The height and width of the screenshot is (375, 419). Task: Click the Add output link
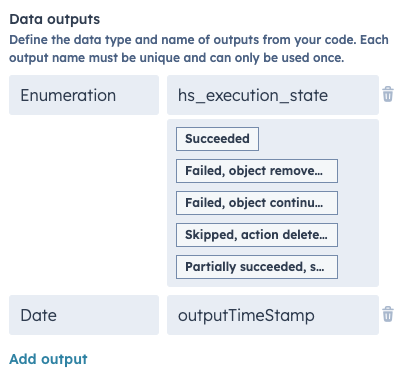48,359
